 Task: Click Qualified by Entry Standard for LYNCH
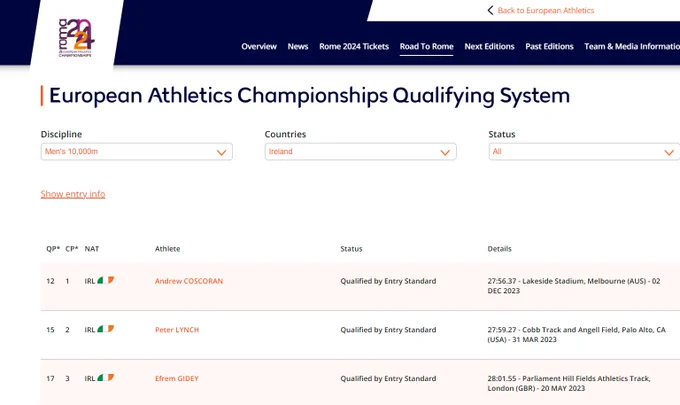388,330
